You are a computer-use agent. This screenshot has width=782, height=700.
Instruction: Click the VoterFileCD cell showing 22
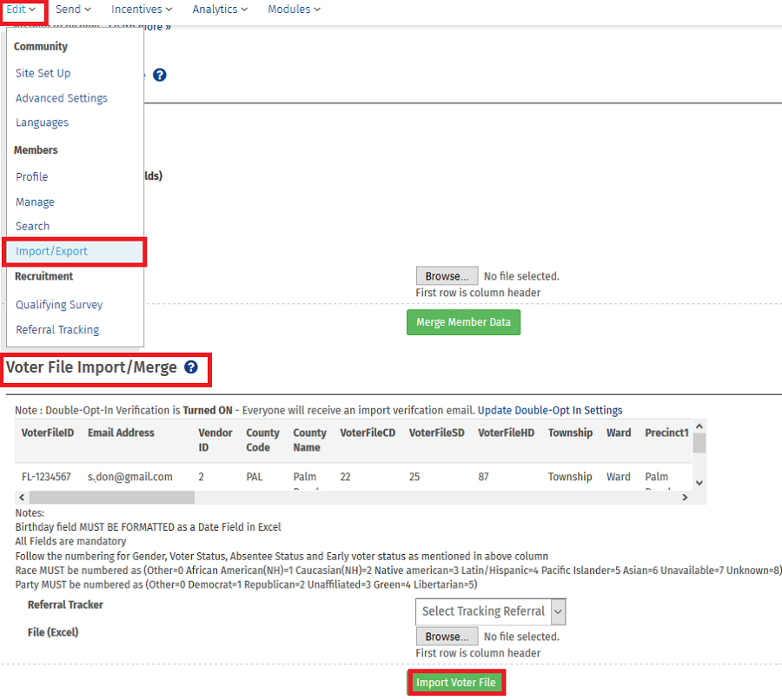click(345, 477)
